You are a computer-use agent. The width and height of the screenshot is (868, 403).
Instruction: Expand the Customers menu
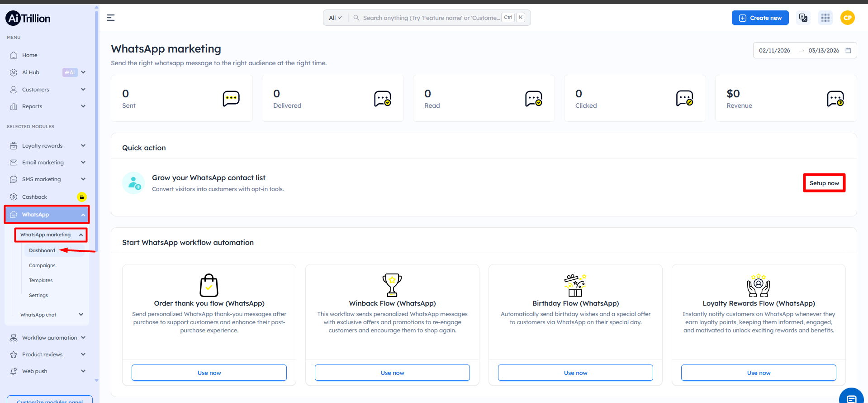[x=83, y=90]
